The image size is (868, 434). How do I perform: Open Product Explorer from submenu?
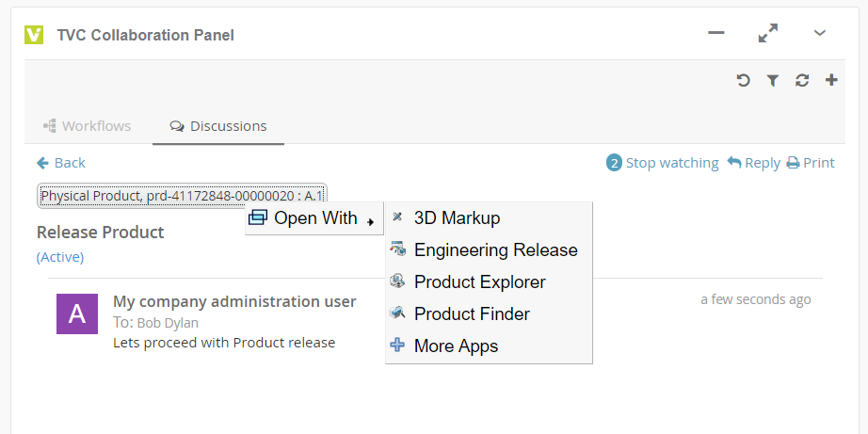(x=479, y=282)
